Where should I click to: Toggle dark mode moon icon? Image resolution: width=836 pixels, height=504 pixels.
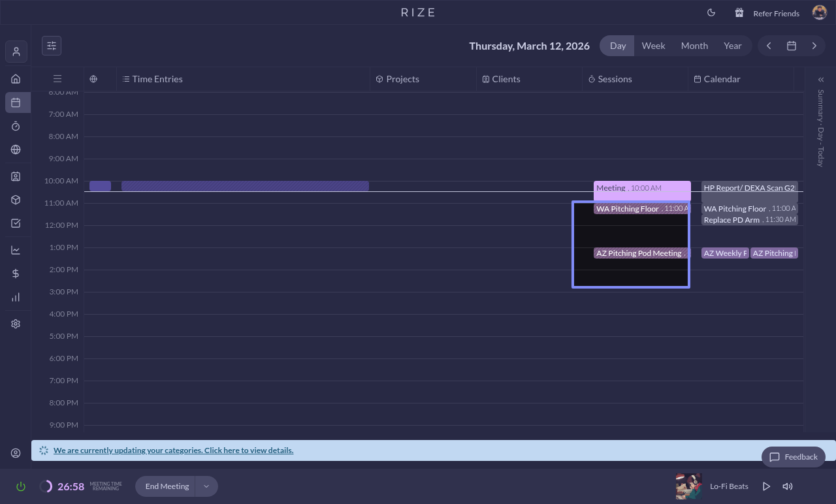click(x=711, y=13)
